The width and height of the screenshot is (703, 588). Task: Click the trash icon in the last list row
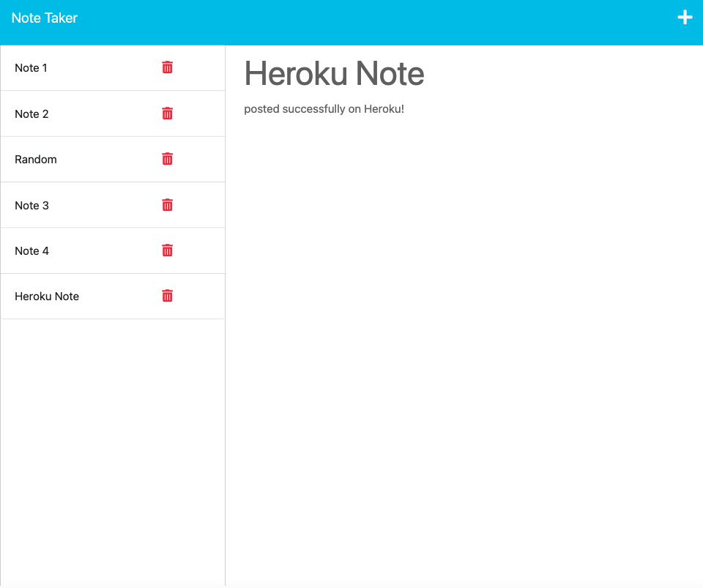[x=167, y=296]
